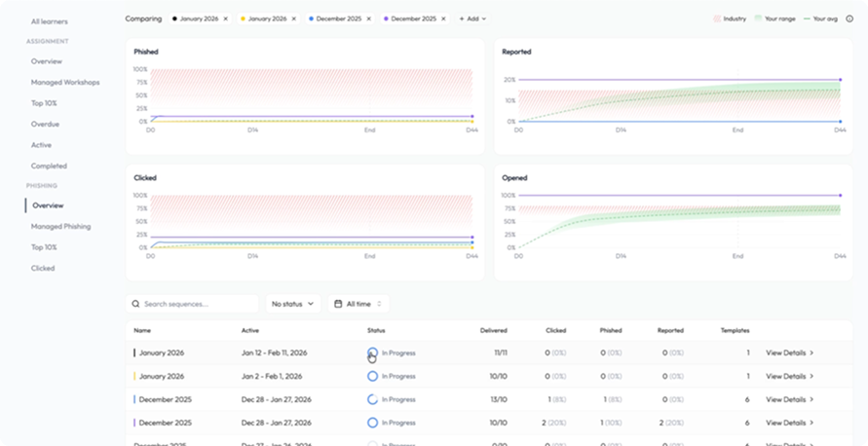Open the Add comparison dropdown
This screenshot has width=868, height=446.
click(472, 19)
